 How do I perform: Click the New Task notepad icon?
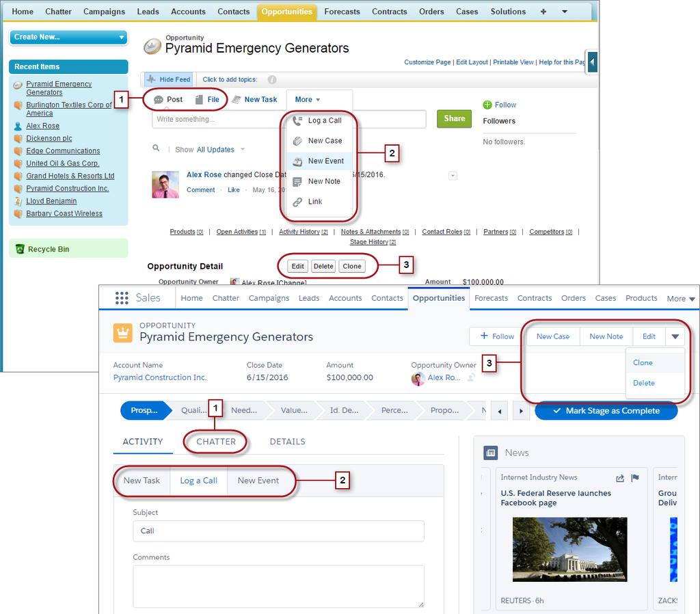237,100
